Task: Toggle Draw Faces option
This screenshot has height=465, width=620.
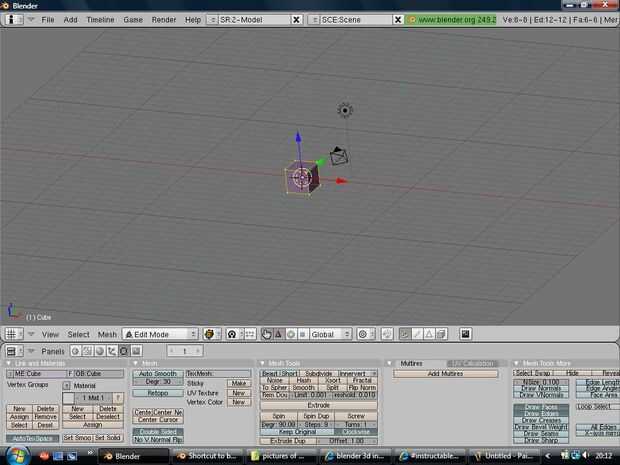Action: point(541,407)
